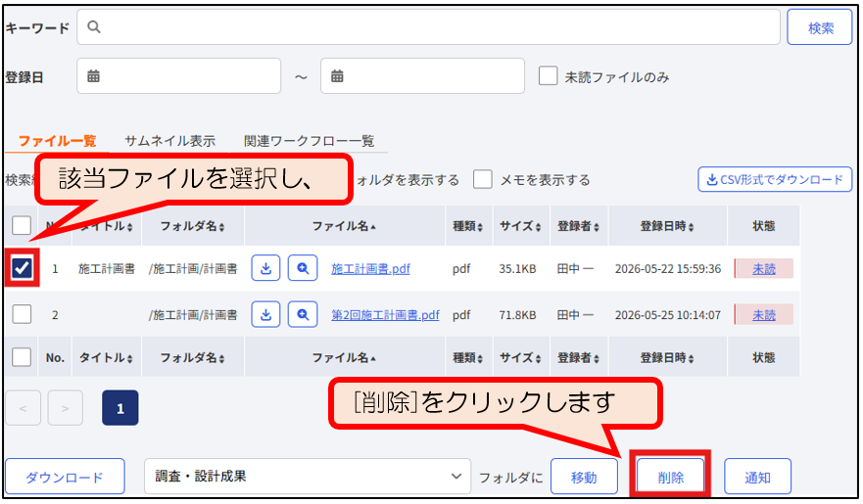
Task: Sort by 登録日時 in top header
Action: click(x=668, y=226)
